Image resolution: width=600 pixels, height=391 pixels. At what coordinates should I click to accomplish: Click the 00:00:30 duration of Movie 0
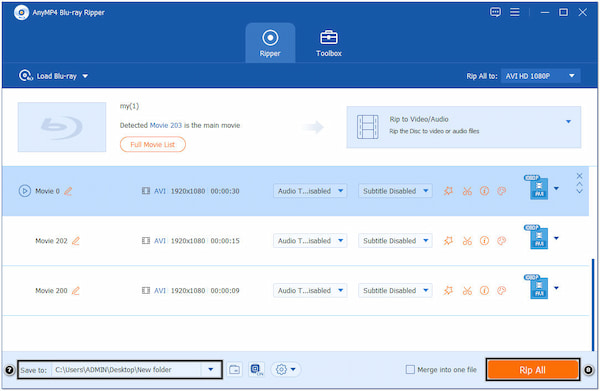coord(225,191)
